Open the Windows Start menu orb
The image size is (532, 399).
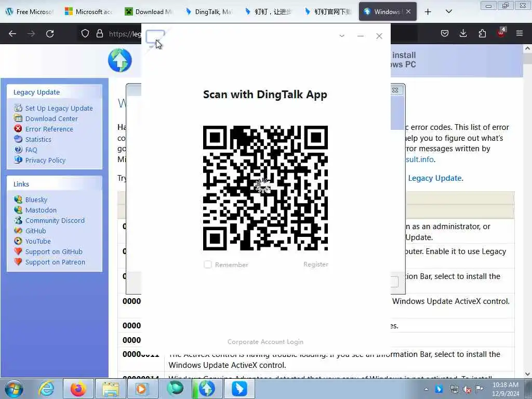(x=14, y=389)
